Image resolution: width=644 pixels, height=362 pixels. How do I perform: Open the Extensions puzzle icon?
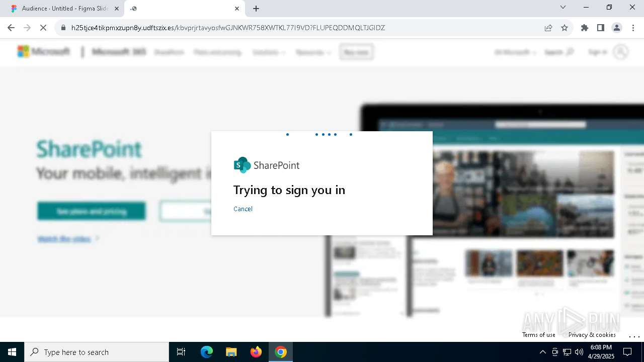[x=585, y=28]
